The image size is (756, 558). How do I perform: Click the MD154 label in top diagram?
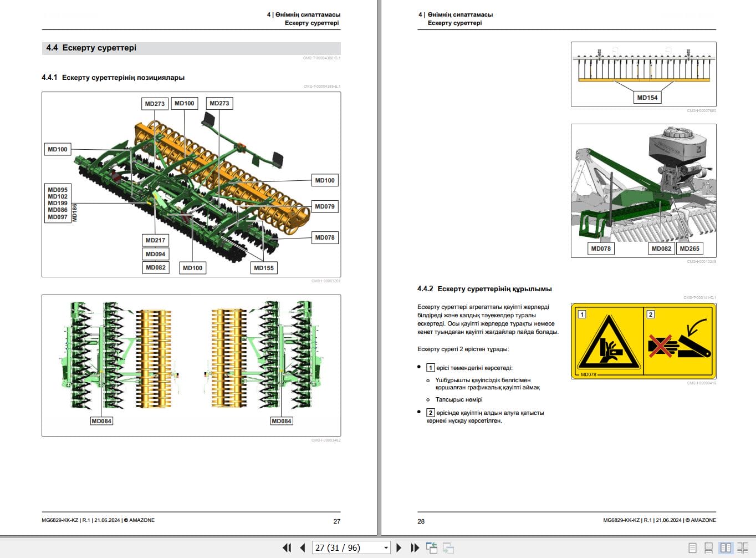click(x=647, y=98)
